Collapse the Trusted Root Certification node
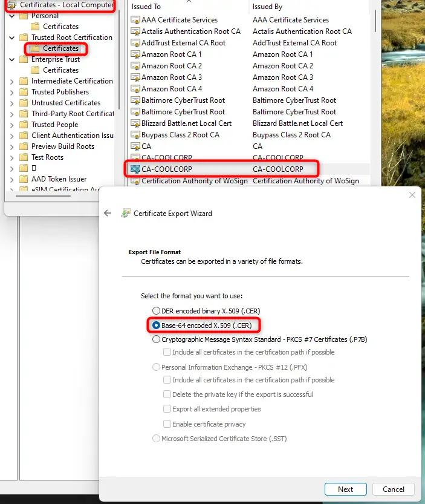The height and width of the screenshot is (504, 425). [12, 38]
